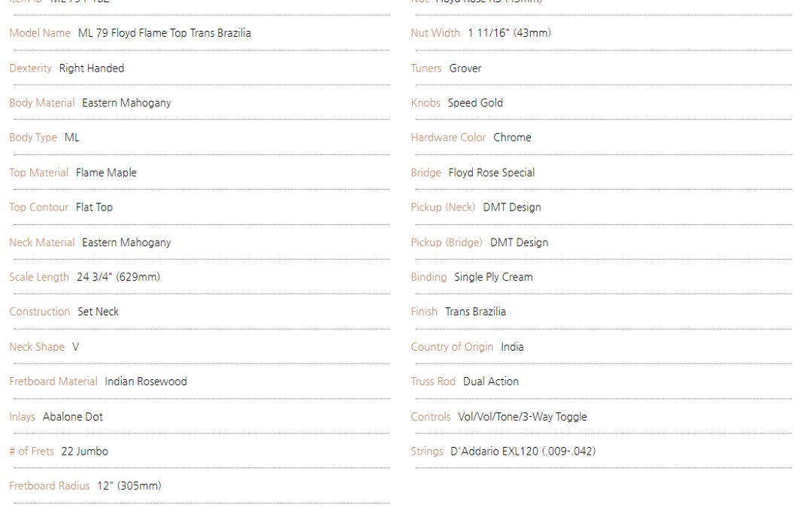Viewport: 812px width, 508px height.
Task: Select the Floyd Rose Special bridge value
Action: coord(492,172)
